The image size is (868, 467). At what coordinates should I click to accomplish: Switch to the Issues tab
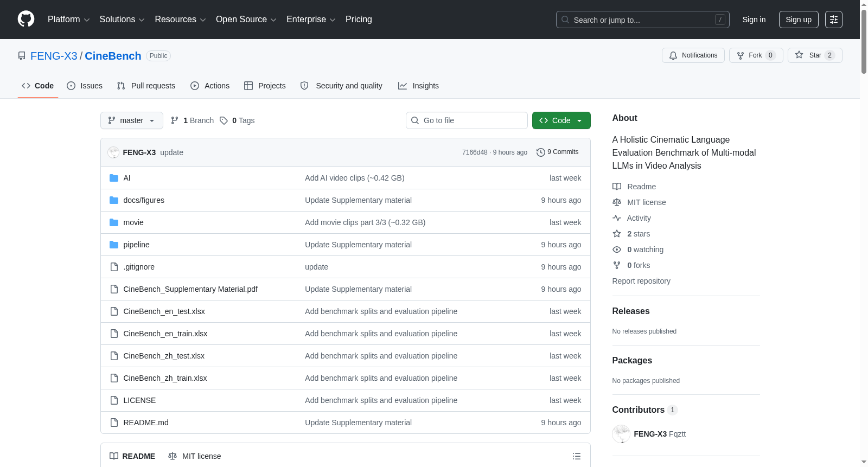85,86
